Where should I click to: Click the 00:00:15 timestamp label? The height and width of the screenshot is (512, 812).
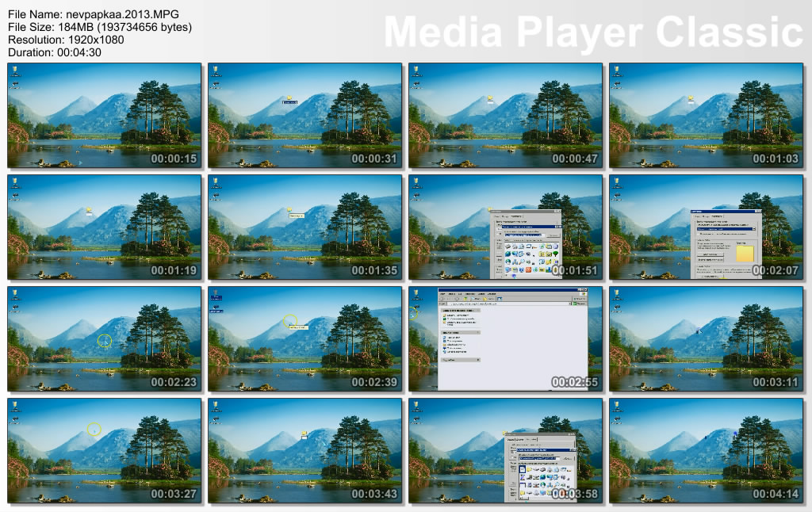click(x=174, y=159)
